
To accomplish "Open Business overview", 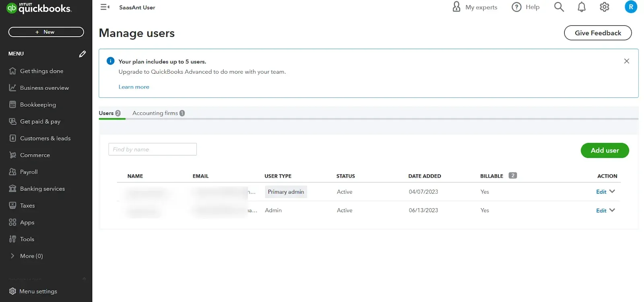I will 44,88.
